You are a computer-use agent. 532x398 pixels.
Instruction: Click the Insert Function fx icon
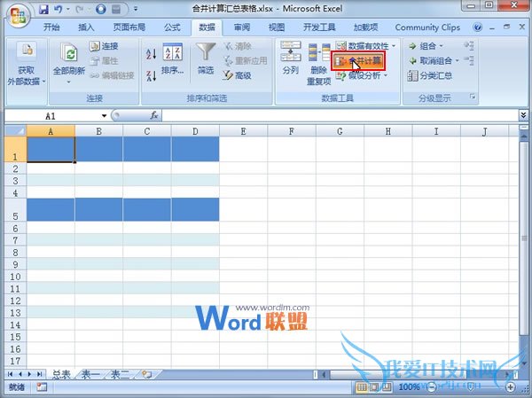coord(154,116)
